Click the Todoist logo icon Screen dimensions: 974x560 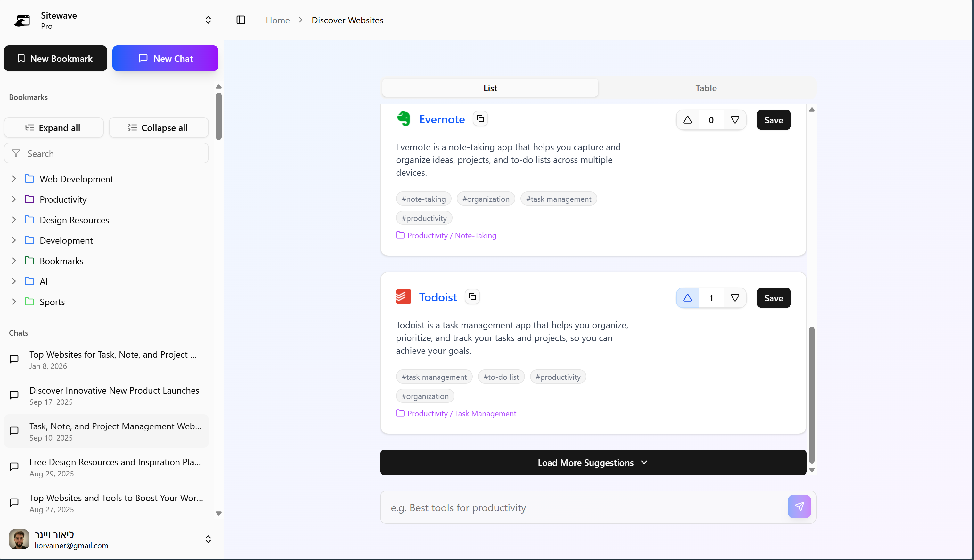404,297
